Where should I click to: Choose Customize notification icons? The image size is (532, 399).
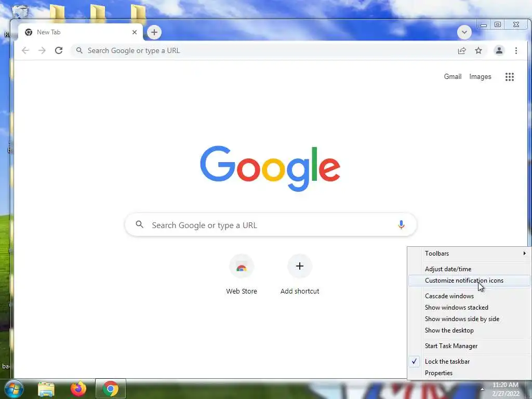[x=469, y=281]
